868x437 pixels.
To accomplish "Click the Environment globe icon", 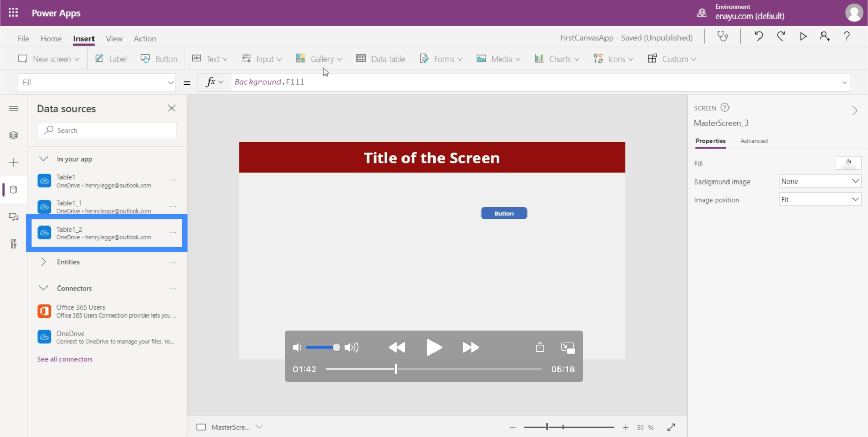I will 702,13.
